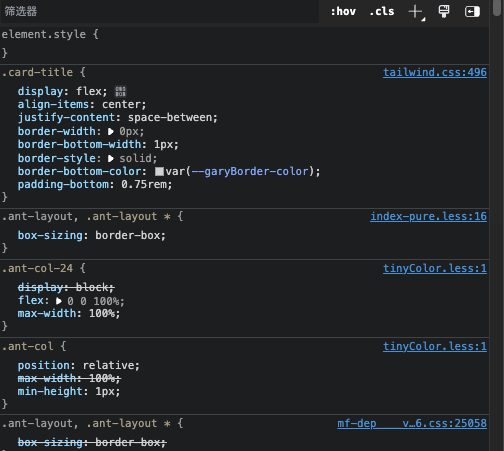Open the mf-dep v…6.css:25058 source link
The height and width of the screenshot is (451, 504).
(x=412, y=423)
